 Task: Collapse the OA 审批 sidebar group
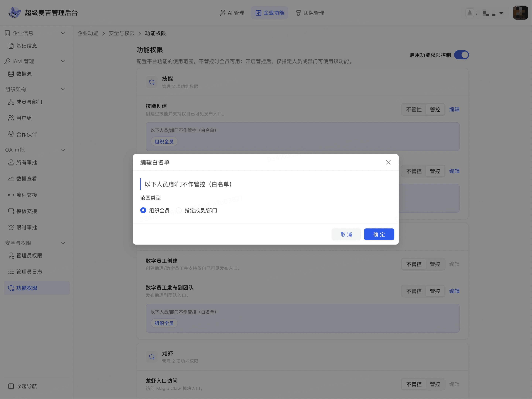click(63, 150)
